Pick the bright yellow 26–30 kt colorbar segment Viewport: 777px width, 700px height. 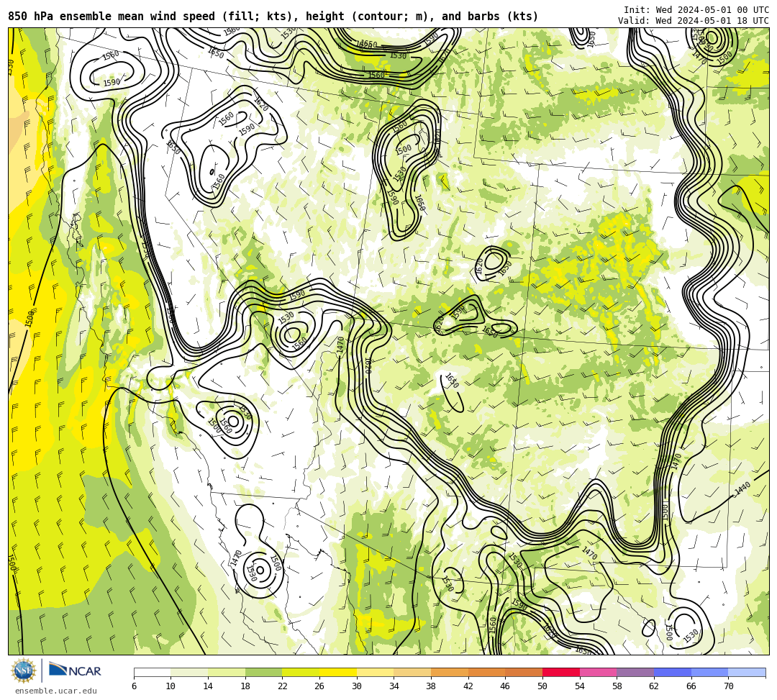338,672
